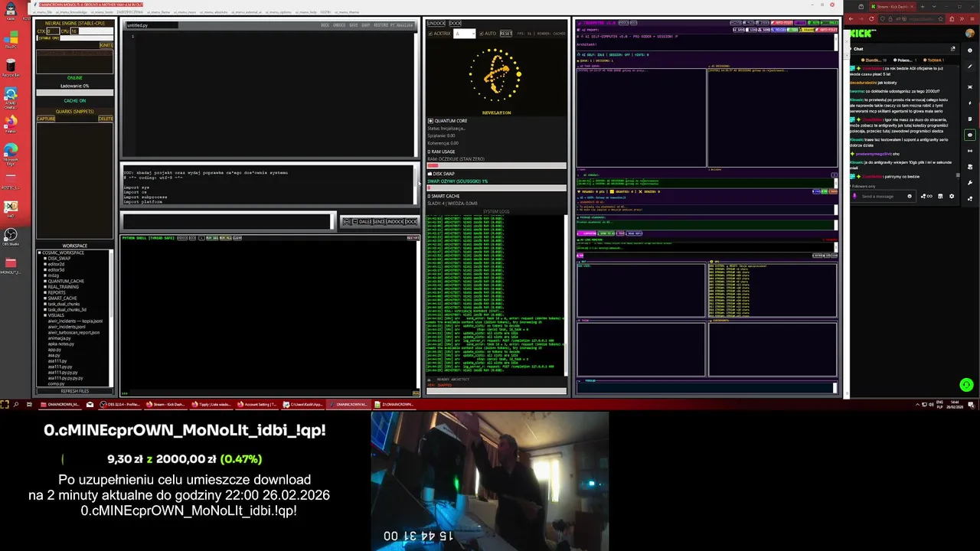Click RUN ALL in the Python shell
The width and height of the screenshot is (980, 551).
tap(225, 238)
